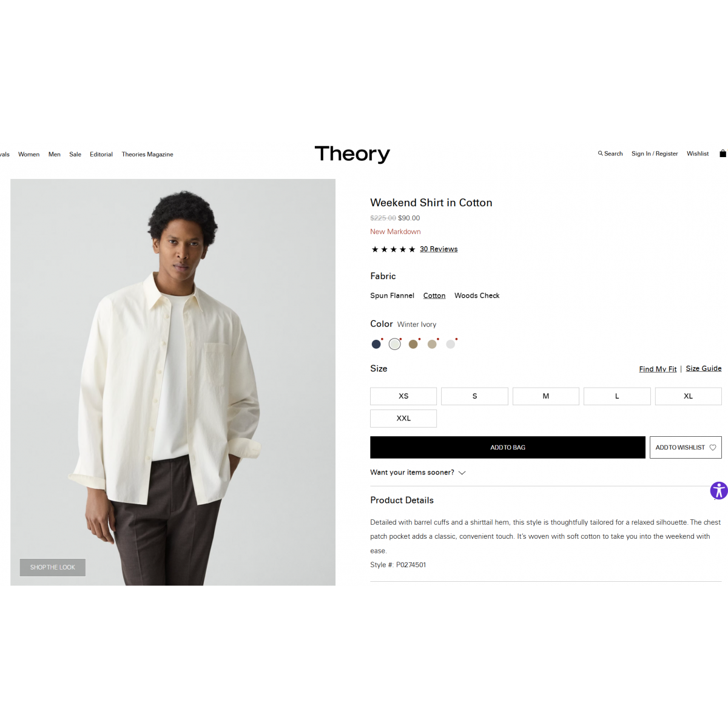
Task: Select size XXL
Action: 403,419
